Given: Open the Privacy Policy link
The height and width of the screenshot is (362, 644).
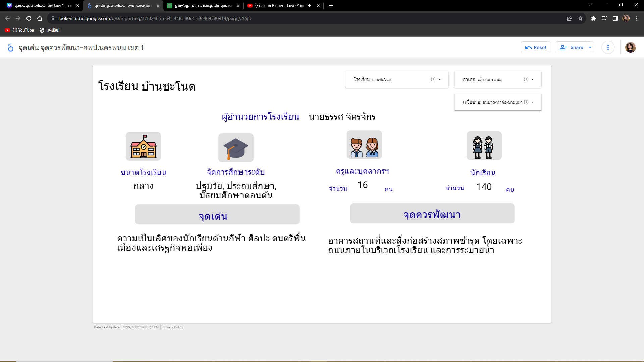Looking at the screenshot, I should coord(172,327).
